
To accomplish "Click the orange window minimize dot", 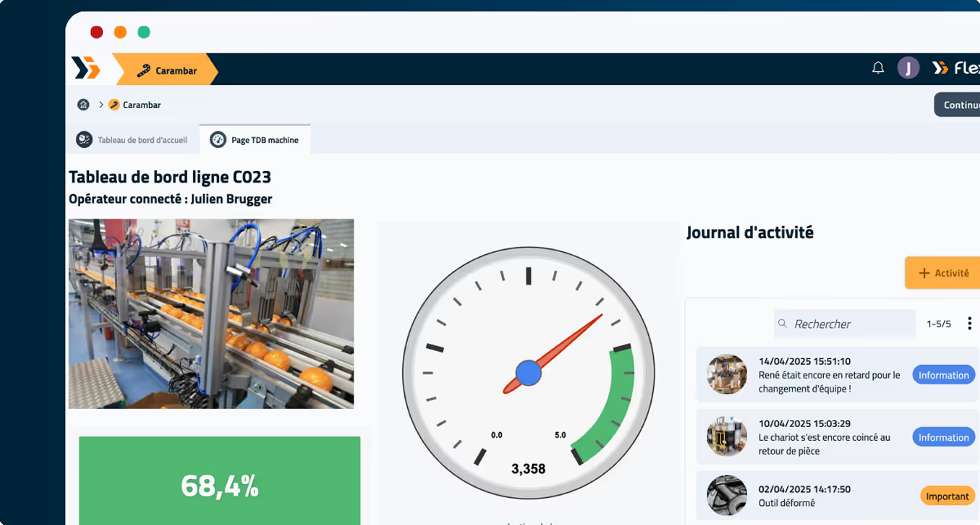I will 120,32.
